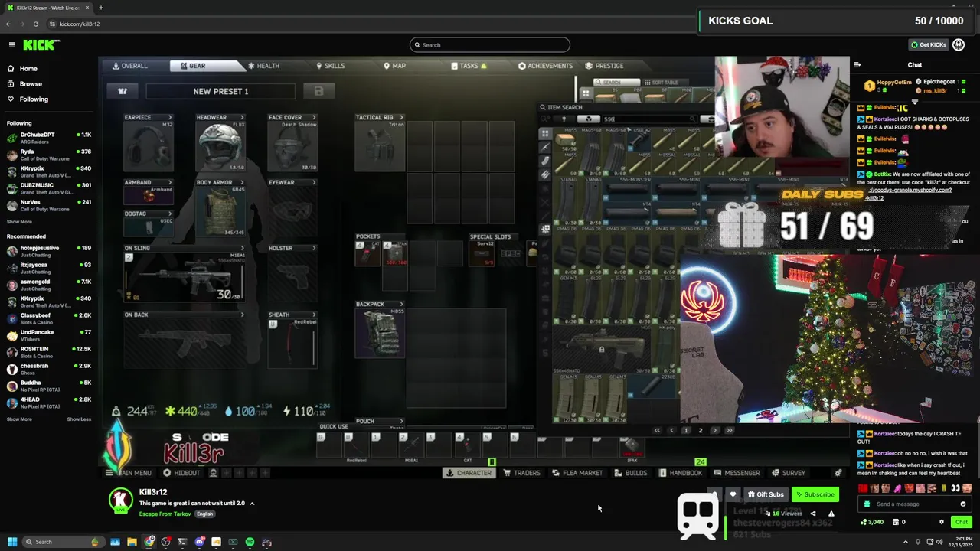Toggle follow heart for Kill3r12
This screenshot has width=980, height=551.
[x=733, y=494]
